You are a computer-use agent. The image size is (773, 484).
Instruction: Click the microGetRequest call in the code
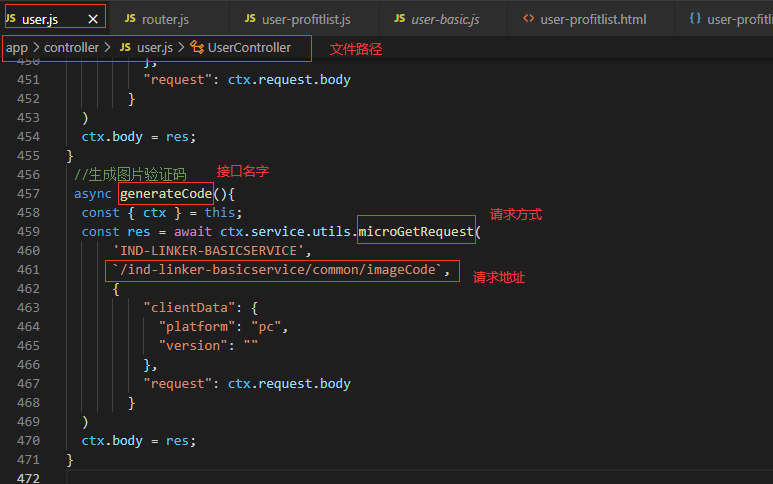416,232
